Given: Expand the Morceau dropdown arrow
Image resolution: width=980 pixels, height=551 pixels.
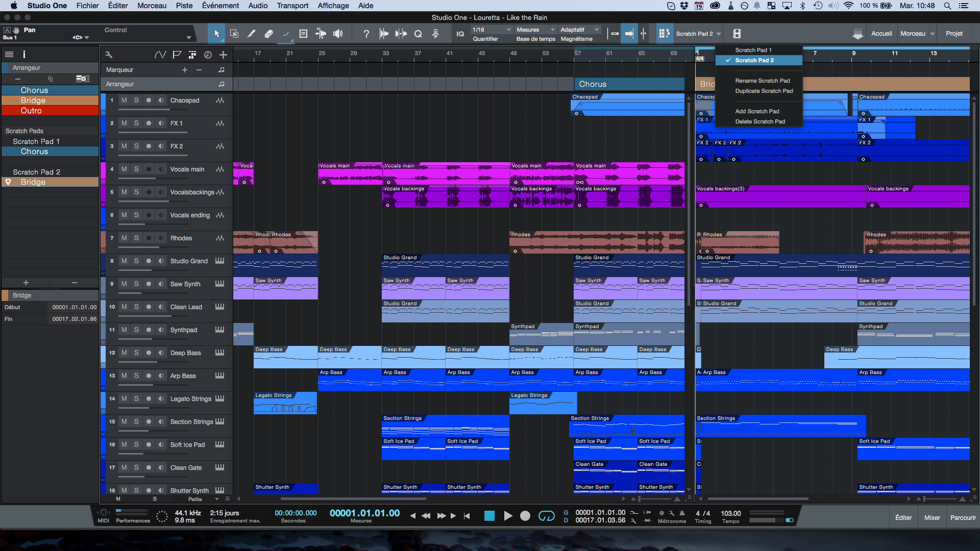Looking at the screenshot, I should 933,34.
